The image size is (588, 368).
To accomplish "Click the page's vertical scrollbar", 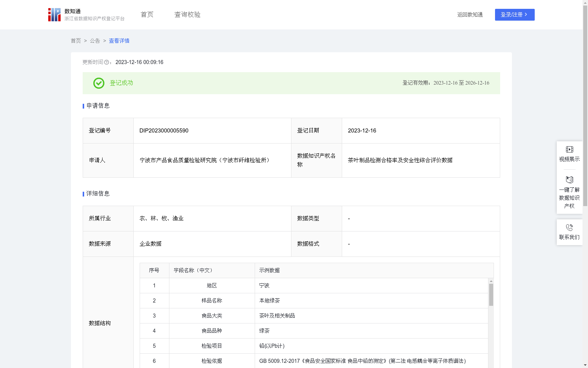I will tap(585, 106).
